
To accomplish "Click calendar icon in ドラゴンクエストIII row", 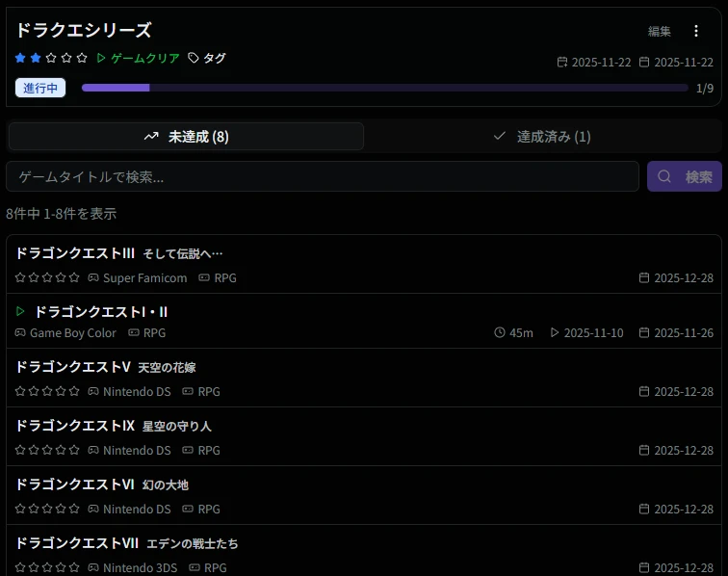I will [x=644, y=277].
